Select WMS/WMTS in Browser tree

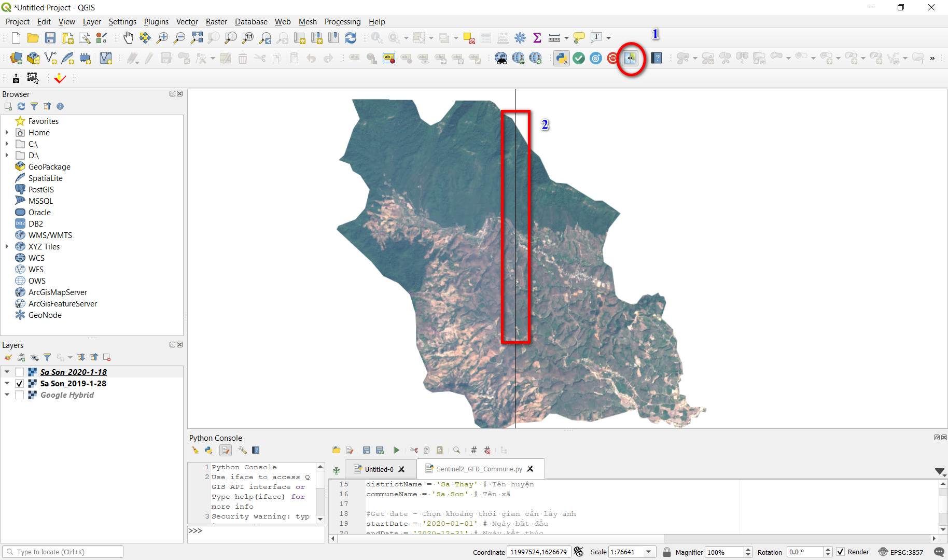pos(50,235)
